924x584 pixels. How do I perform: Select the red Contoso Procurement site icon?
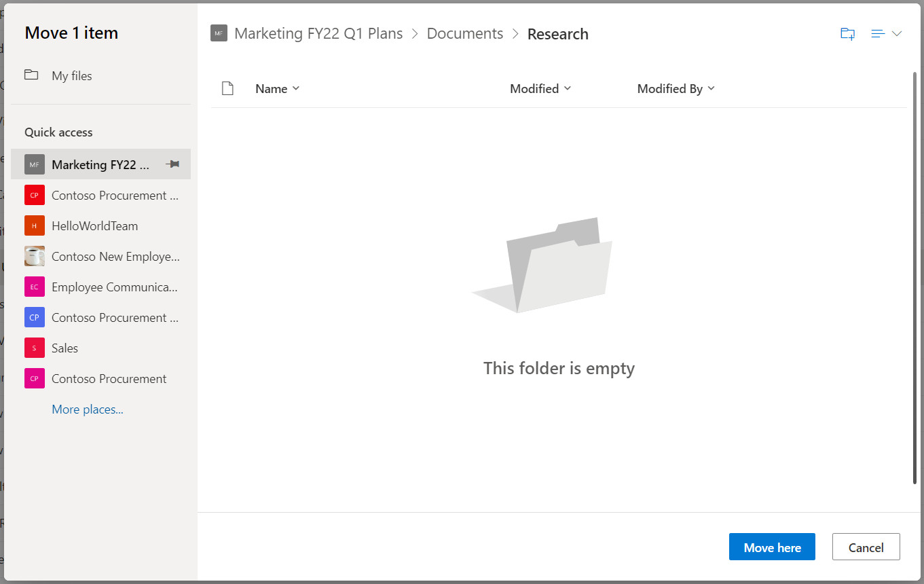coord(35,196)
